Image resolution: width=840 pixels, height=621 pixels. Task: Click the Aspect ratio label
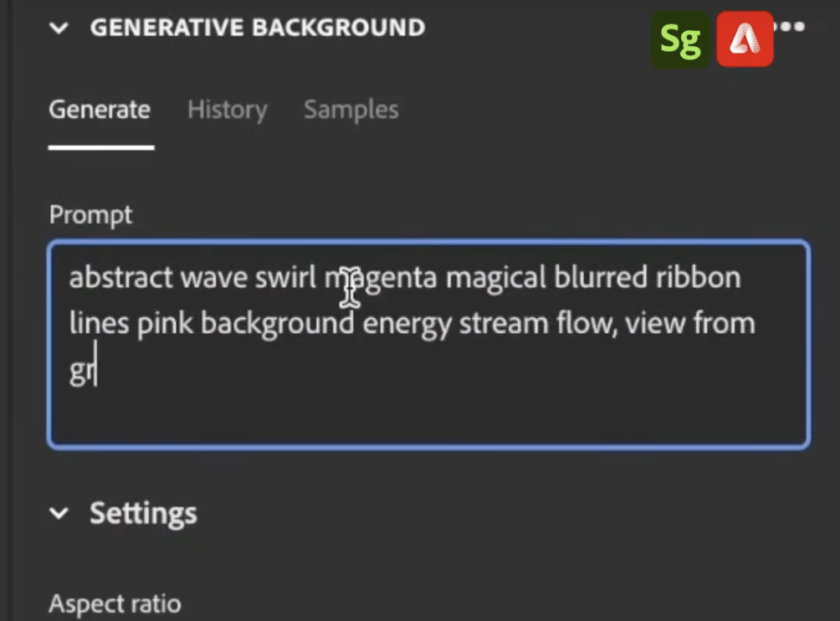pos(115,603)
